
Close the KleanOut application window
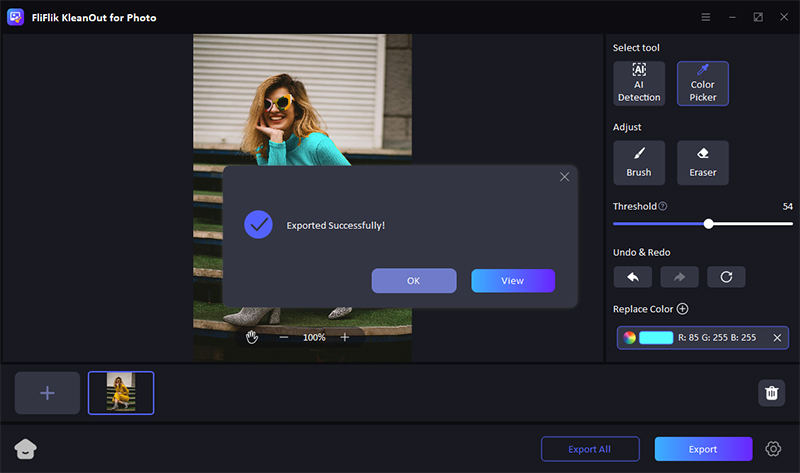(x=784, y=17)
